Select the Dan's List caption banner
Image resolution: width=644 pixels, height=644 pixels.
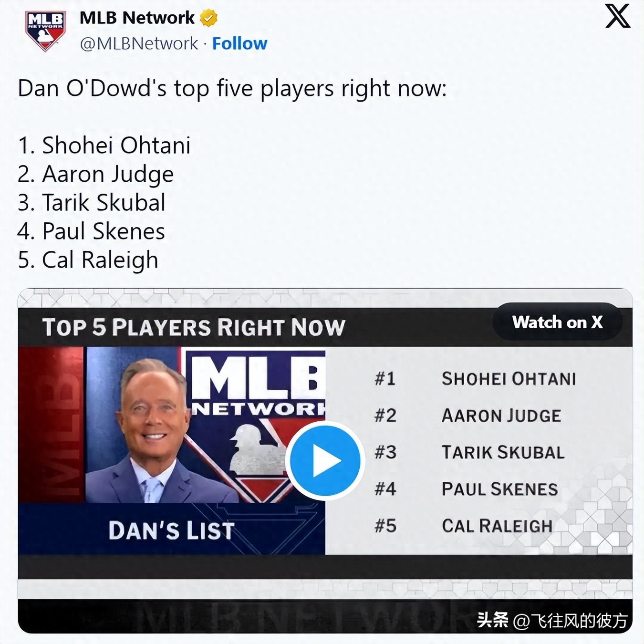[x=172, y=529]
